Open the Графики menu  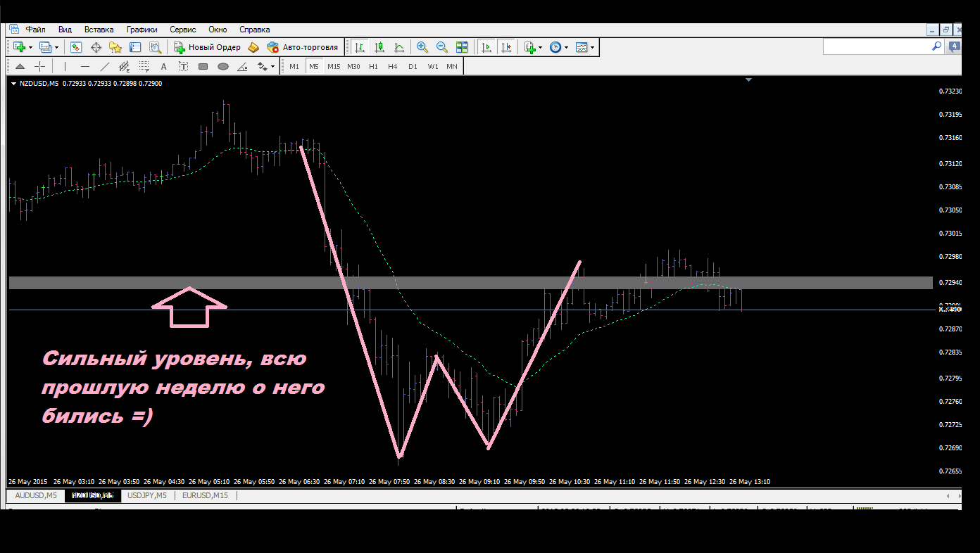(142, 30)
